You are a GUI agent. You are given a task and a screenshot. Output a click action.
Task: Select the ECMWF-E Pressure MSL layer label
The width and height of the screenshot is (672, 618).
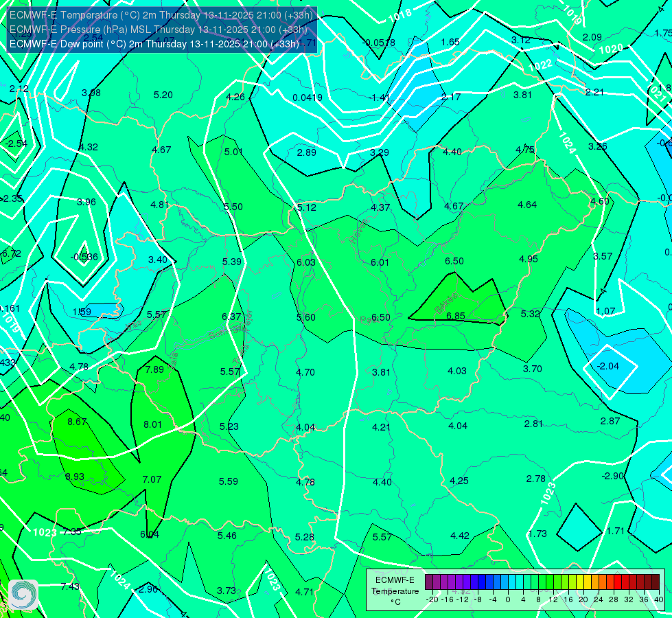coord(158,30)
